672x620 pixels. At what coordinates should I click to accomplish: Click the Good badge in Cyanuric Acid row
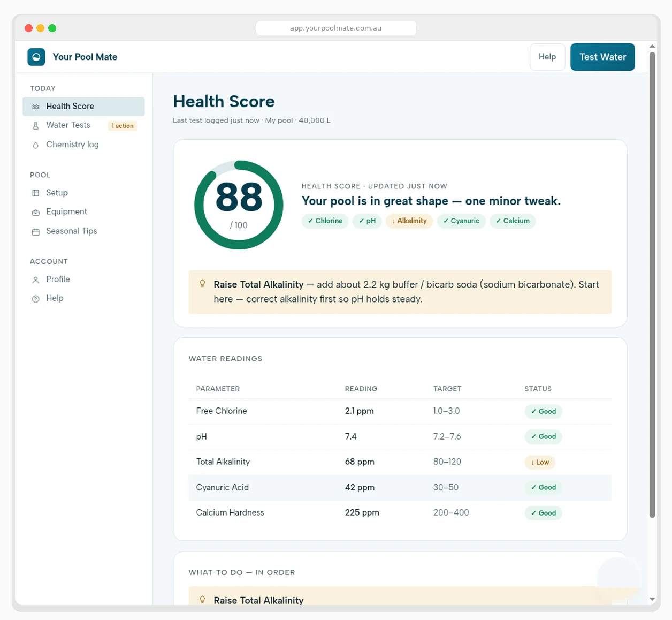543,487
